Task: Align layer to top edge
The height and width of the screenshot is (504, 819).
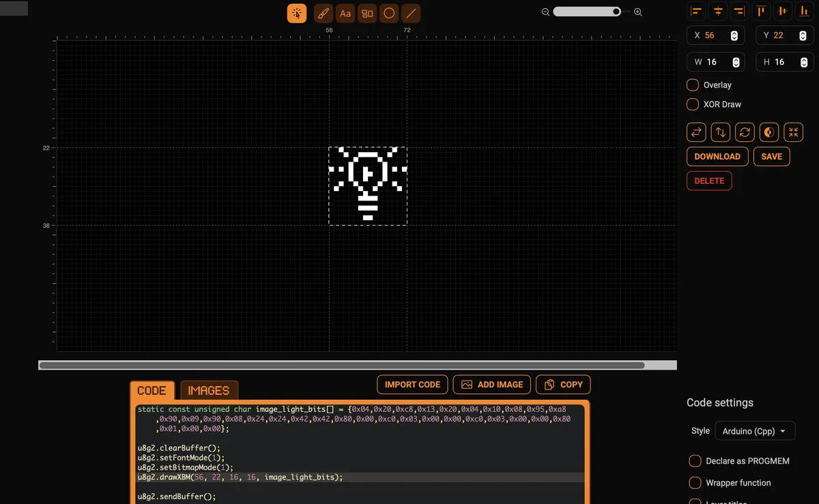Action: (x=761, y=11)
